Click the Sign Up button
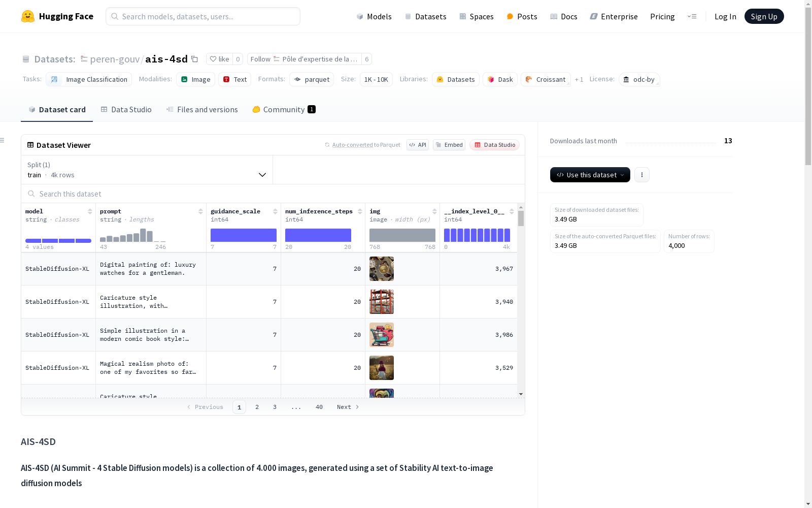The image size is (812, 508). (764, 16)
